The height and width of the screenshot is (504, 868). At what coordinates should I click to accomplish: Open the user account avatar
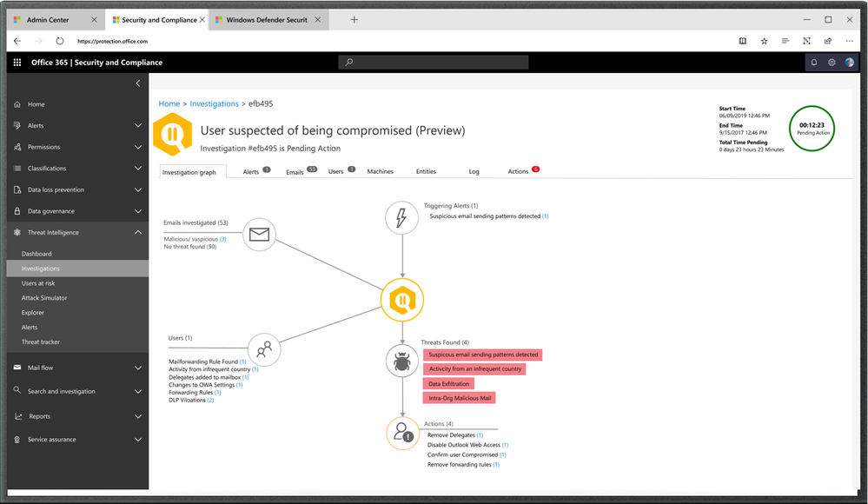849,63
